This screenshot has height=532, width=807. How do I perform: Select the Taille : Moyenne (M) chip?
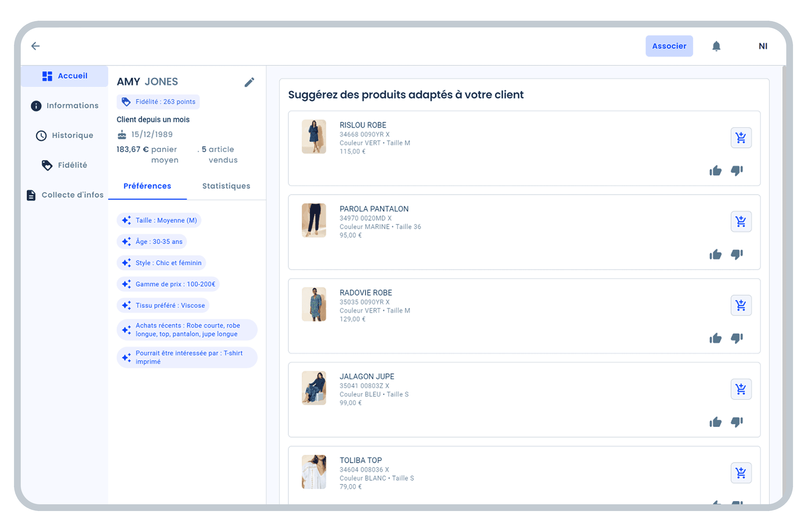point(159,220)
